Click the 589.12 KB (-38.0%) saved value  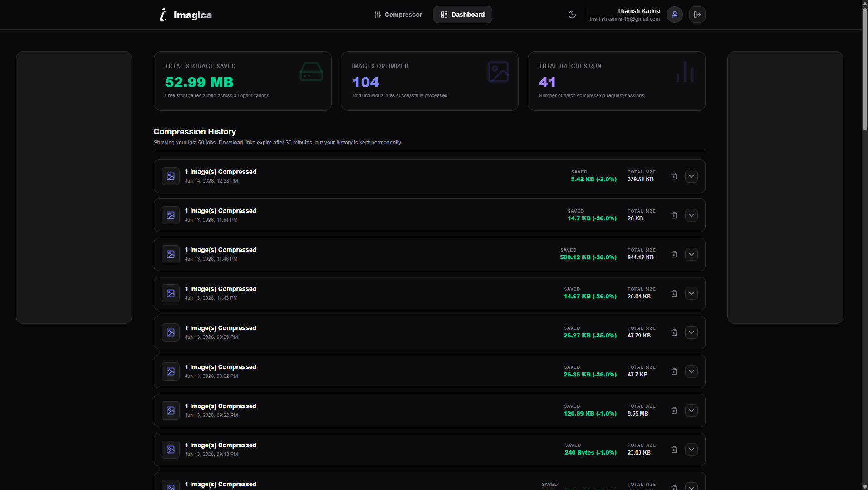(588, 257)
